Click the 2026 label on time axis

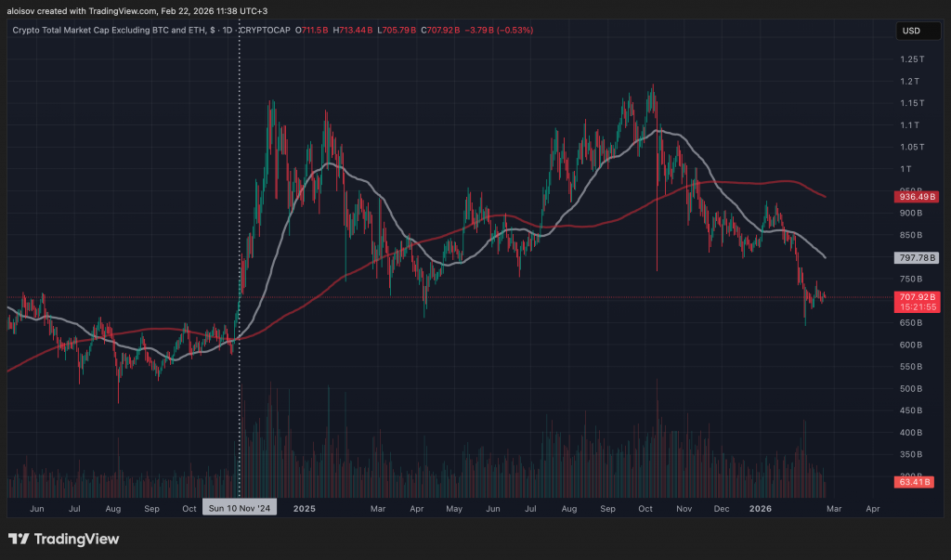click(761, 509)
